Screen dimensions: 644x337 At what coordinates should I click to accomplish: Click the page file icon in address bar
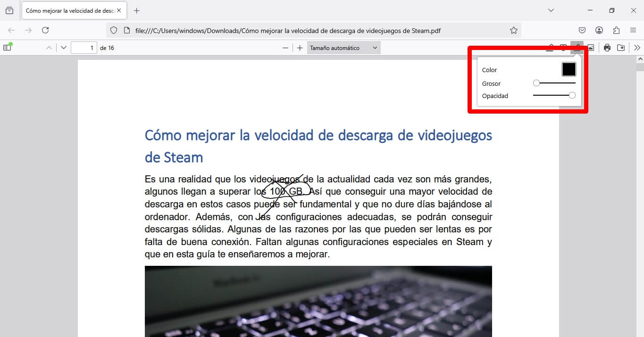click(x=126, y=30)
